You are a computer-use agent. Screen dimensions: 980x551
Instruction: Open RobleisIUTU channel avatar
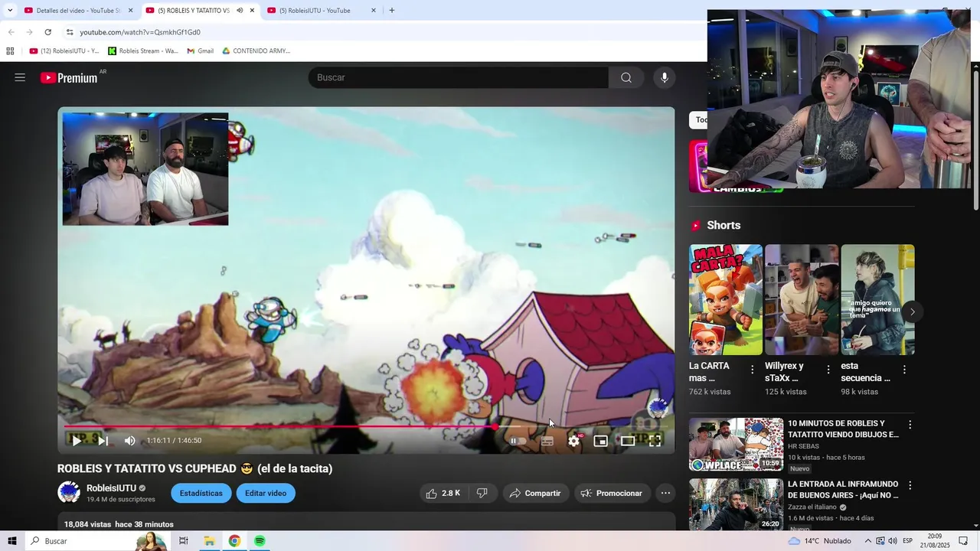coord(69,493)
